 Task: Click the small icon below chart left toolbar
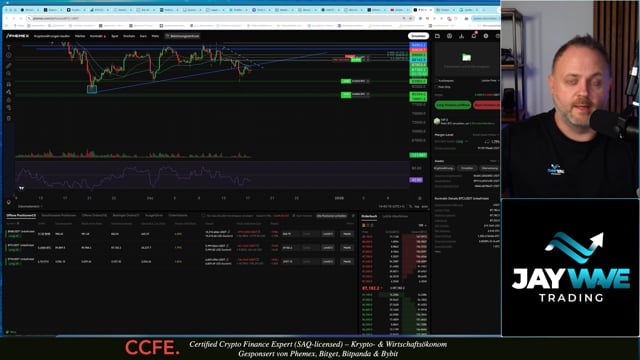(x=9, y=202)
